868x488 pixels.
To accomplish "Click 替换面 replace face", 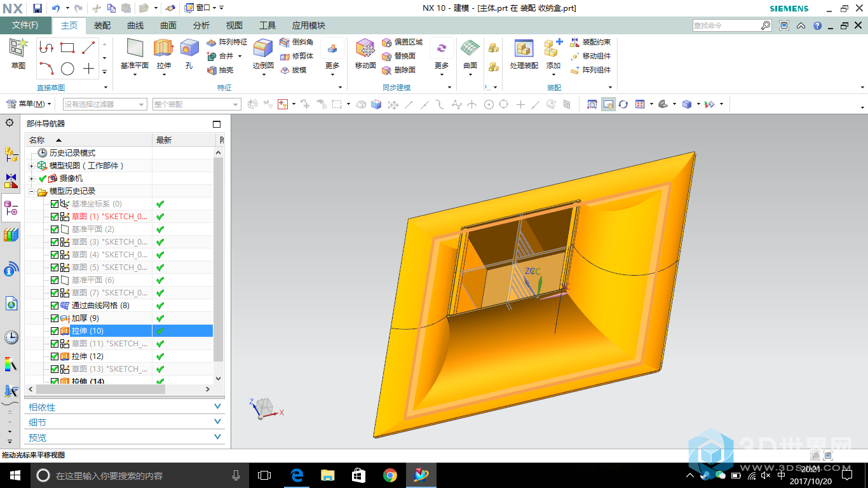I will tap(398, 56).
